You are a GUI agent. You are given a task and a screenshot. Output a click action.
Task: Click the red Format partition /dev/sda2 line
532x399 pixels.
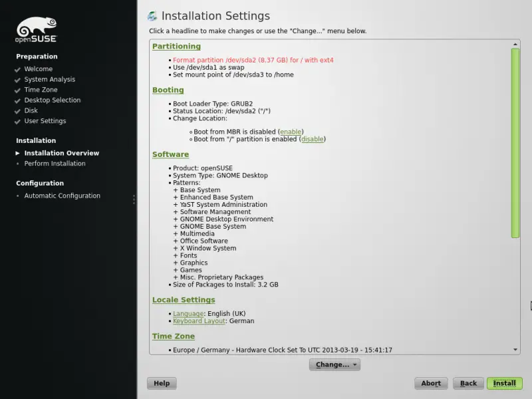(253, 60)
